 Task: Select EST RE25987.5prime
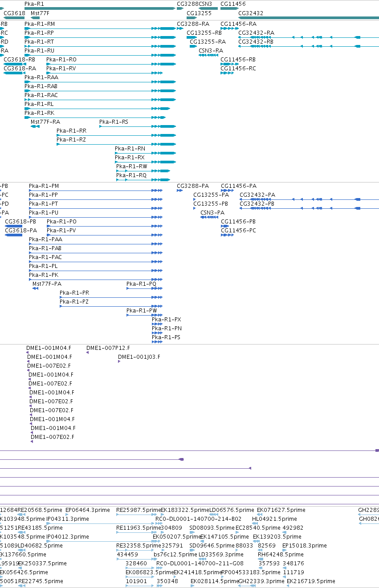[x=139, y=510]
